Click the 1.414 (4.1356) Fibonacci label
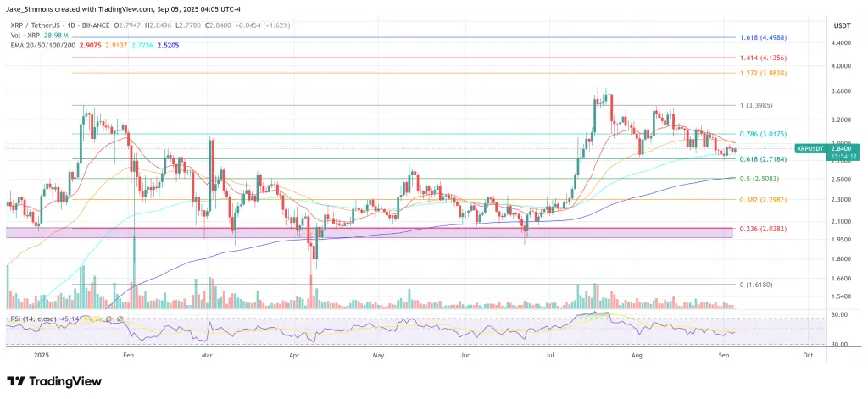Viewport: 868px width, 399px height. (764, 58)
